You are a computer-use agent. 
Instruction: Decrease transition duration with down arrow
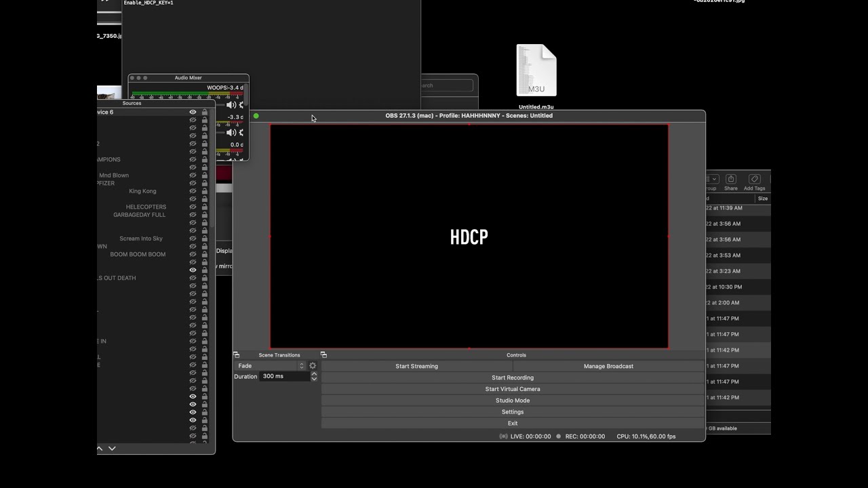point(314,379)
